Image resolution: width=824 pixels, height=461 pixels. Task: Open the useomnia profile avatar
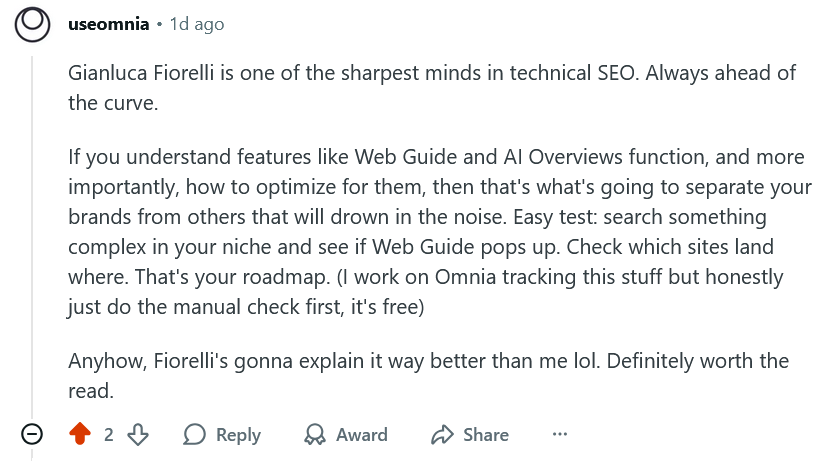click(33, 23)
